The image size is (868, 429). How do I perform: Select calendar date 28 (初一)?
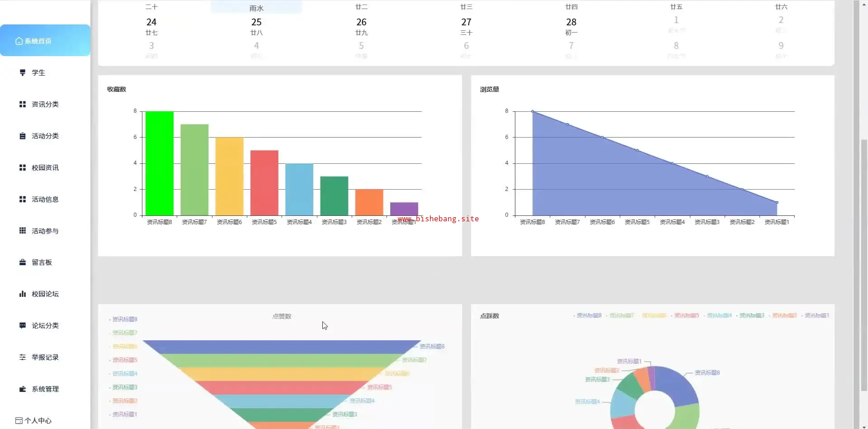571,26
